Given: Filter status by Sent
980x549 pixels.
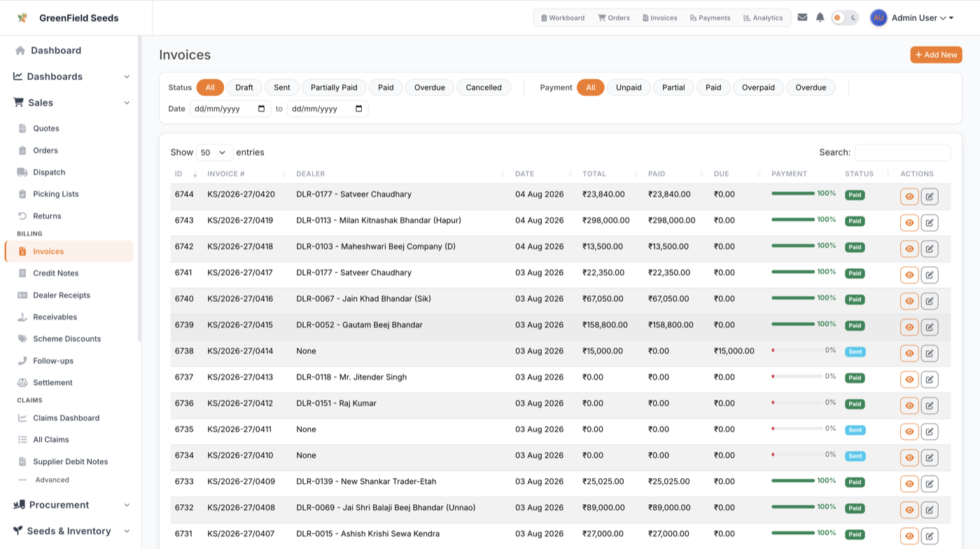Looking at the screenshot, I should click(282, 88).
